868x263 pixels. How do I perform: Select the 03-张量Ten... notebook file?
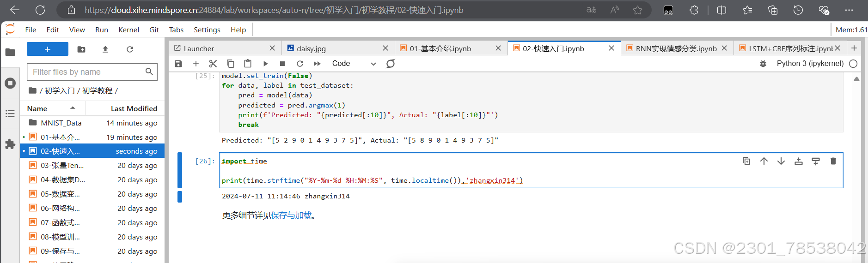pyautogui.click(x=92, y=165)
